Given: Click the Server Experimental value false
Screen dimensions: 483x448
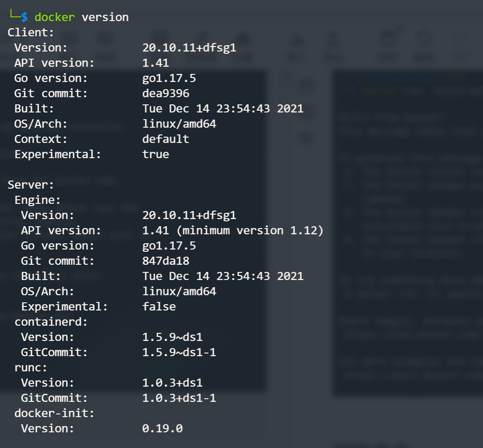Looking at the screenshot, I should 159,306.
